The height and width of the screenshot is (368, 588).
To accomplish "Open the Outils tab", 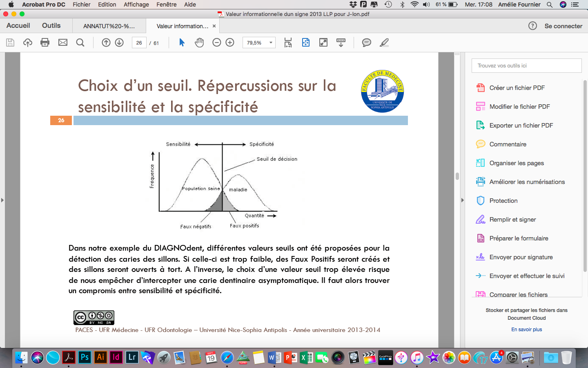I will [51, 26].
